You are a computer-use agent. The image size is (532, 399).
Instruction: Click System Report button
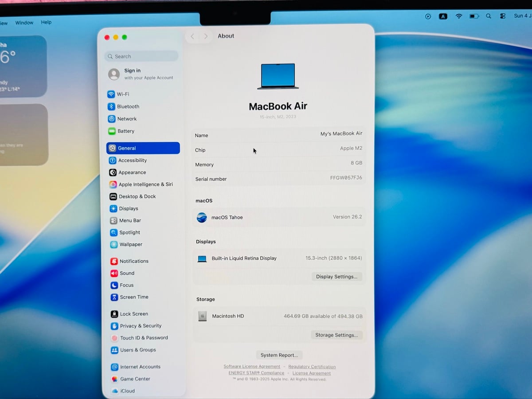[279, 355]
